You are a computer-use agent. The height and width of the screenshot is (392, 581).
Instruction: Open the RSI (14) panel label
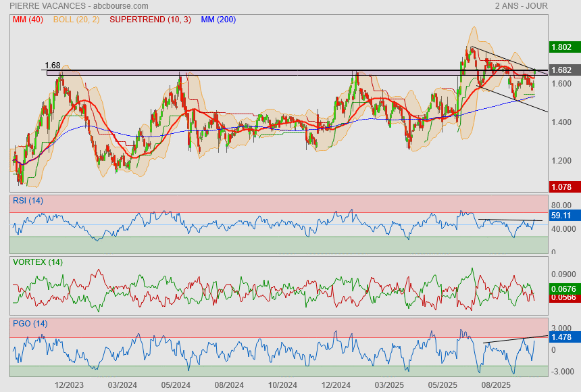click(28, 200)
